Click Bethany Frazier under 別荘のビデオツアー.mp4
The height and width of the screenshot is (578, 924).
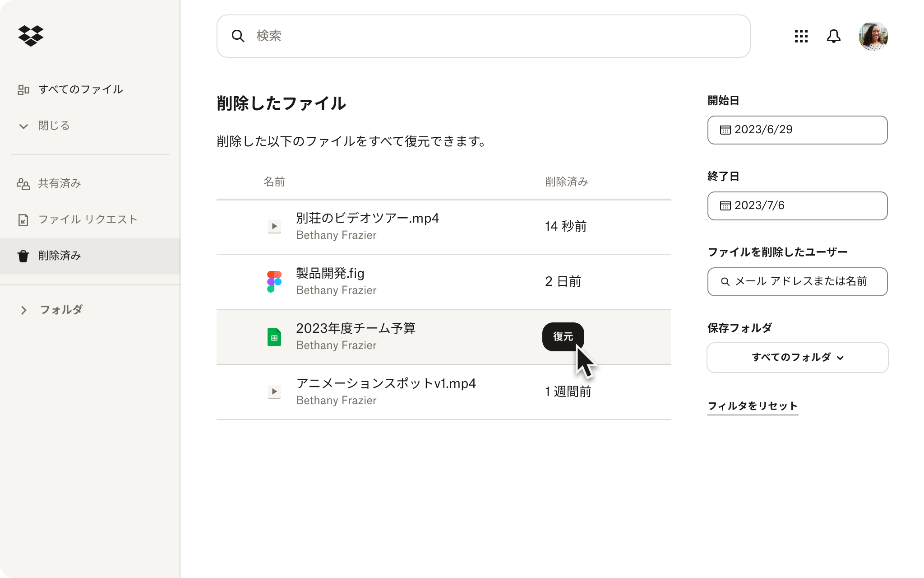click(x=336, y=235)
